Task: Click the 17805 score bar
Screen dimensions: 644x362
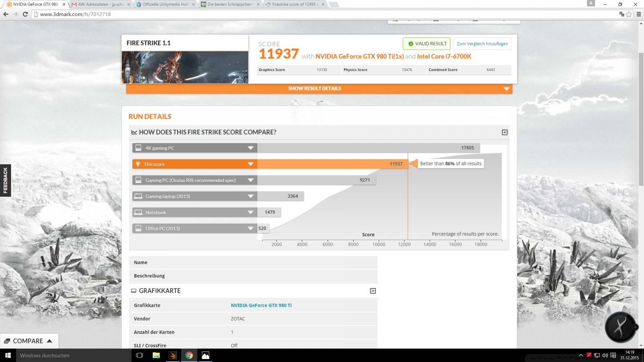Action: click(369, 148)
